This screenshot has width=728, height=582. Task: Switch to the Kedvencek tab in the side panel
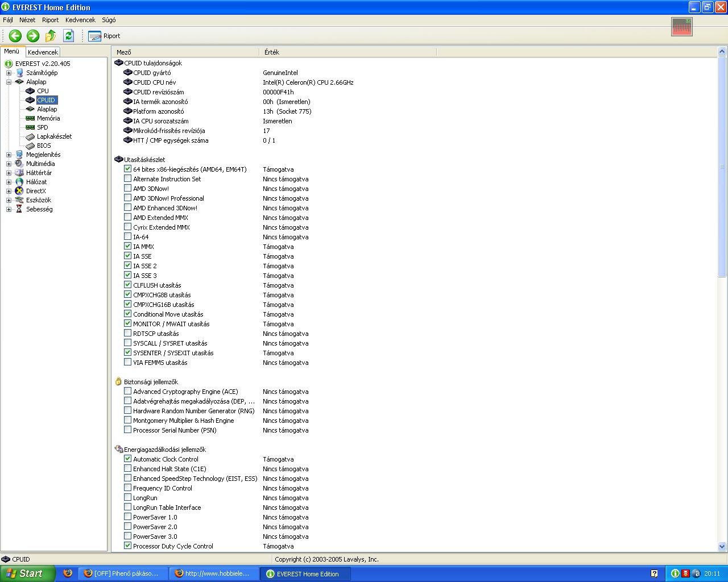click(43, 52)
